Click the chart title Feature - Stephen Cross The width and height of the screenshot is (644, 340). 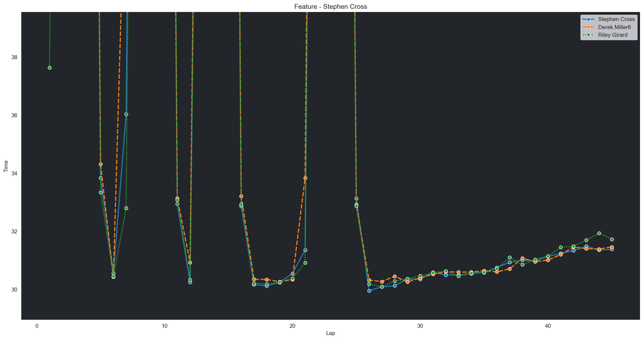(x=331, y=7)
